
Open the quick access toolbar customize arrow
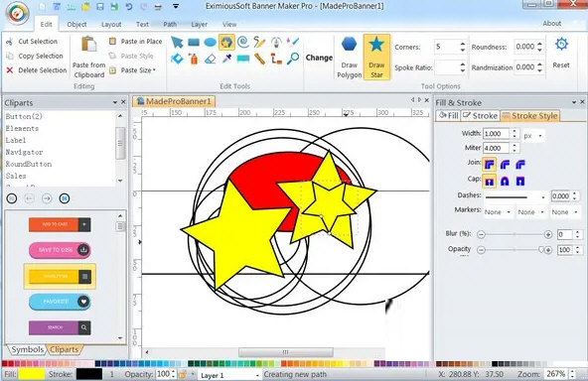(x=176, y=6)
